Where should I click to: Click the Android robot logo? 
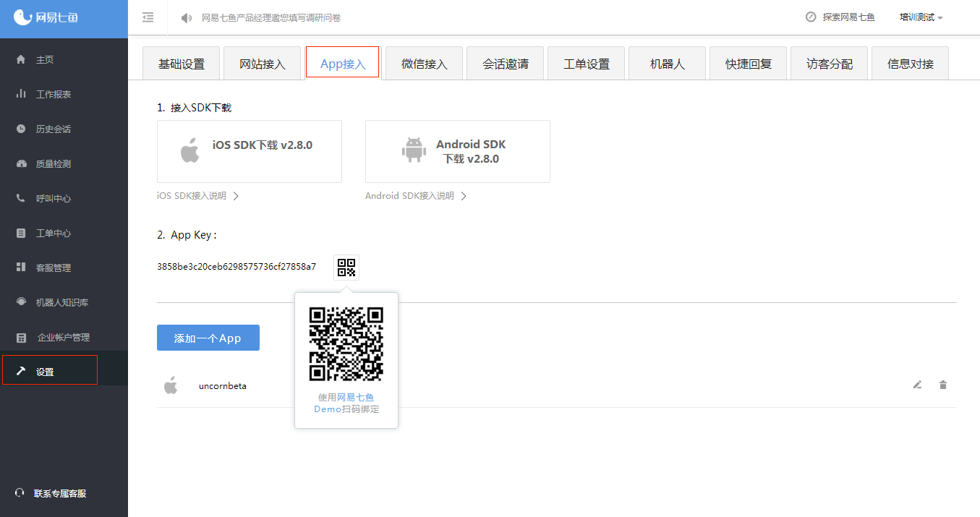[x=414, y=150]
